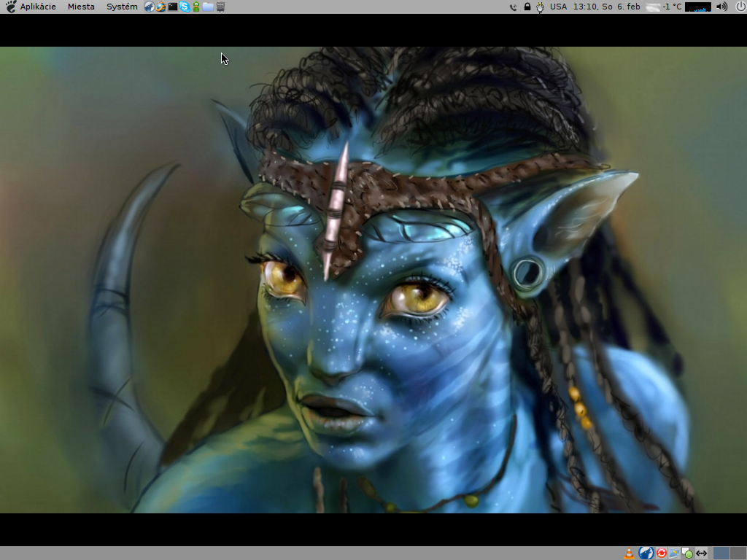Viewport: 747px width, 560px height.
Task: Click the gray trash-bin launcher icon
Action: 220,7
